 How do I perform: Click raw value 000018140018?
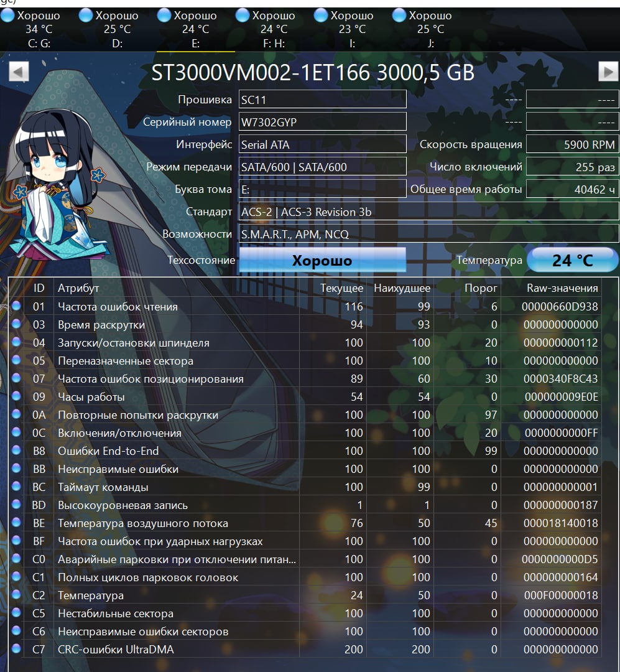pyautogui.click(x=560, y=523)
